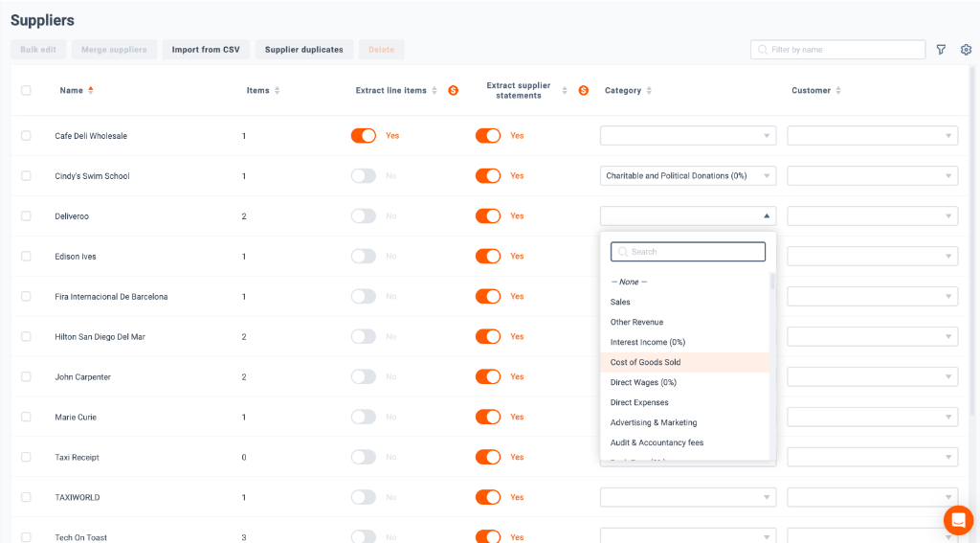The image size is (980, 543).
Task: Open Supplier duplicates
Action: click(x=303, y=50)
